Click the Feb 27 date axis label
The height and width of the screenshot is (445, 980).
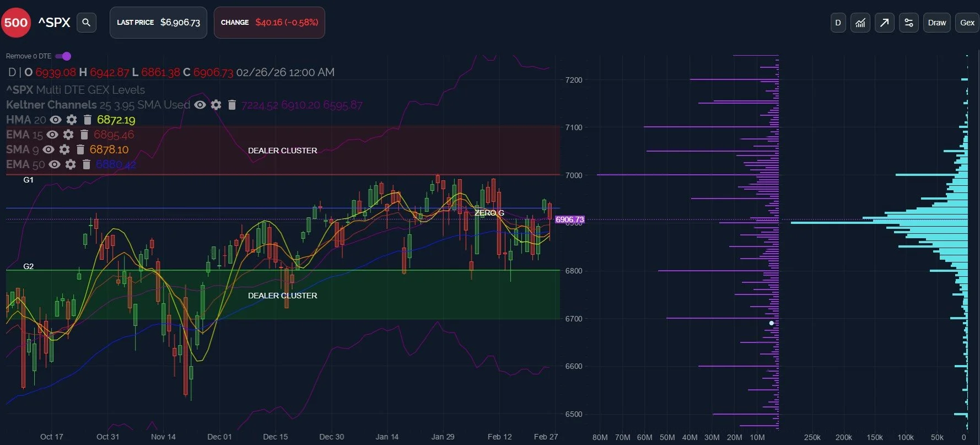tap(546, 437)
